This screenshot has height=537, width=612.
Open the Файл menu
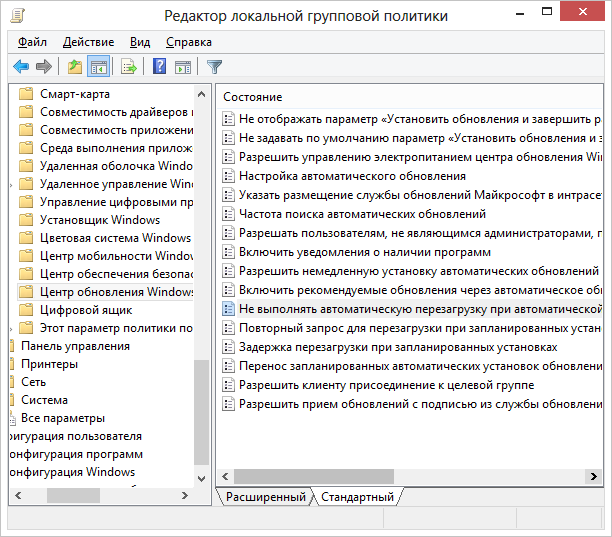pyautogui.click(x=32, y=42)
